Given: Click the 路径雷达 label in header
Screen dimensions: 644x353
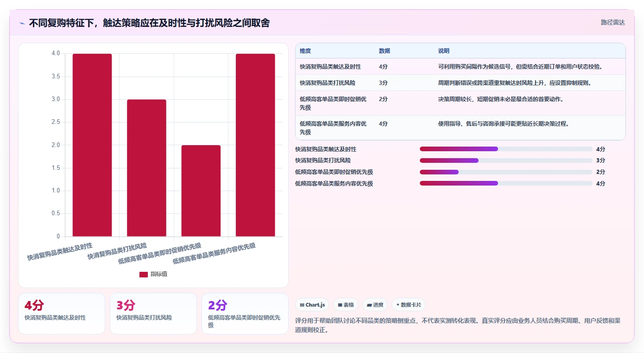Looking at the screenshot, I should [x=612, y=22].
